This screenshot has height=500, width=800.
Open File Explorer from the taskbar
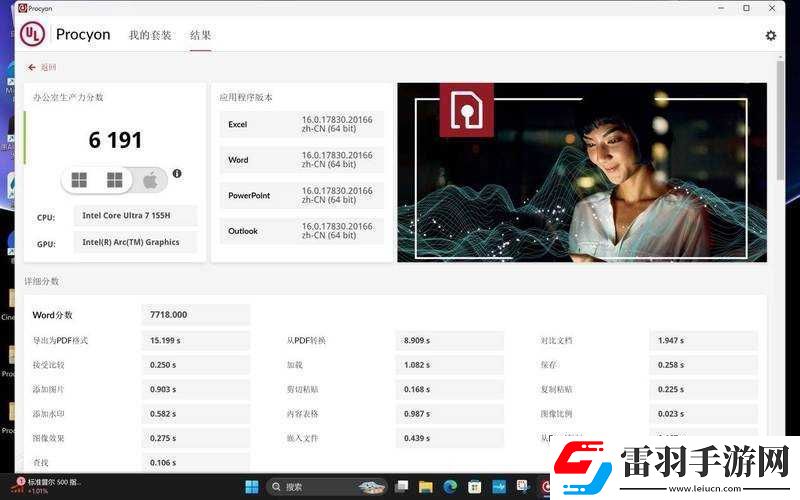tap(426, 487)
